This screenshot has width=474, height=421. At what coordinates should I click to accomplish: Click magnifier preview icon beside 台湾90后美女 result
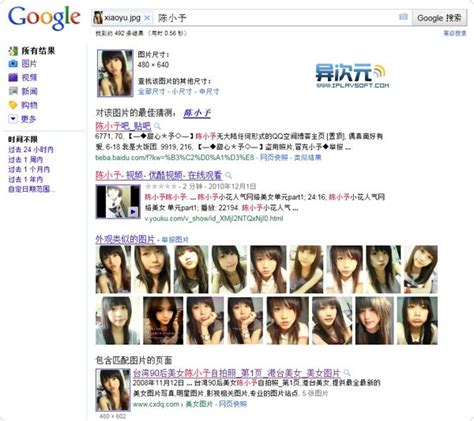[347, 372]
